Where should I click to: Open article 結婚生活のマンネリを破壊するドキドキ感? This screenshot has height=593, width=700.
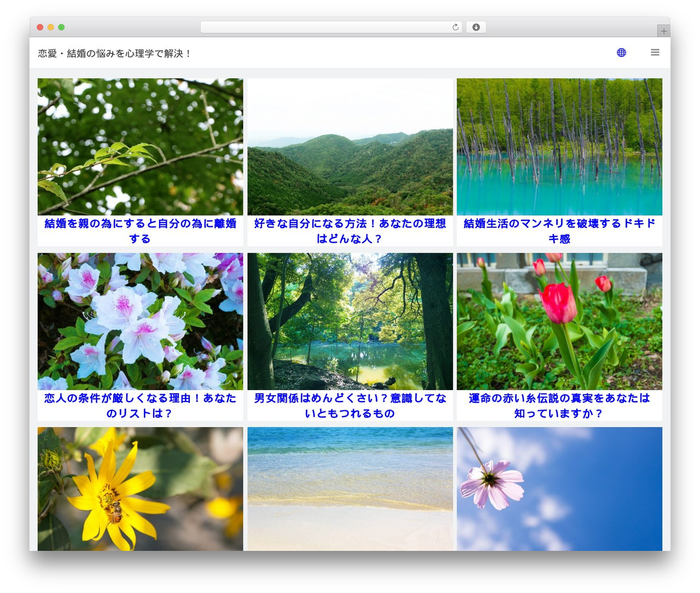click(x=559, y=231)
